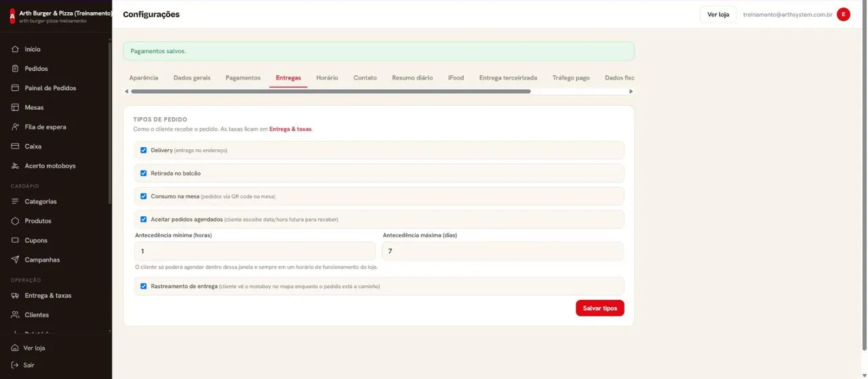
Task: Toggle Rastreamento de entrega checkbox
Action: click(x=143, y=287)
